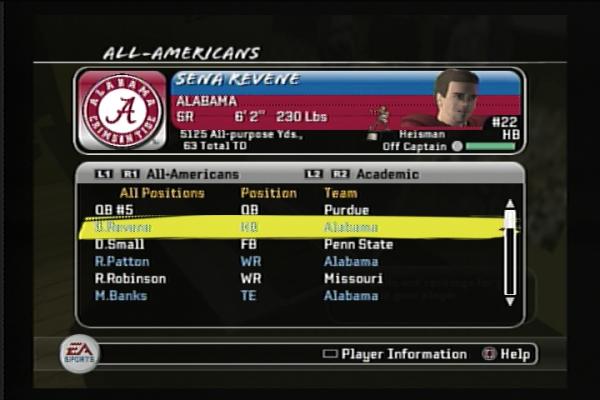This screenshot has width=600, height=400.
Task: Click the Alabama Crimson Tide logo
Action: tap(122, 110)
